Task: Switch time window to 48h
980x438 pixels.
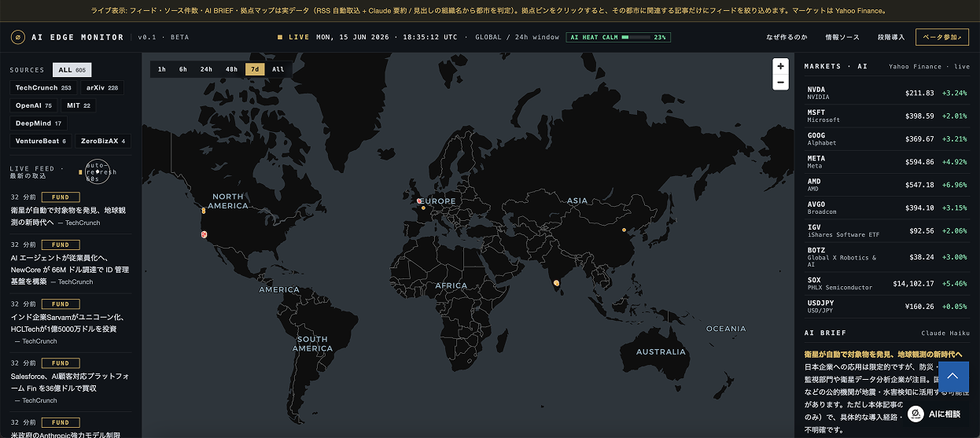Action: pos(231,69)
